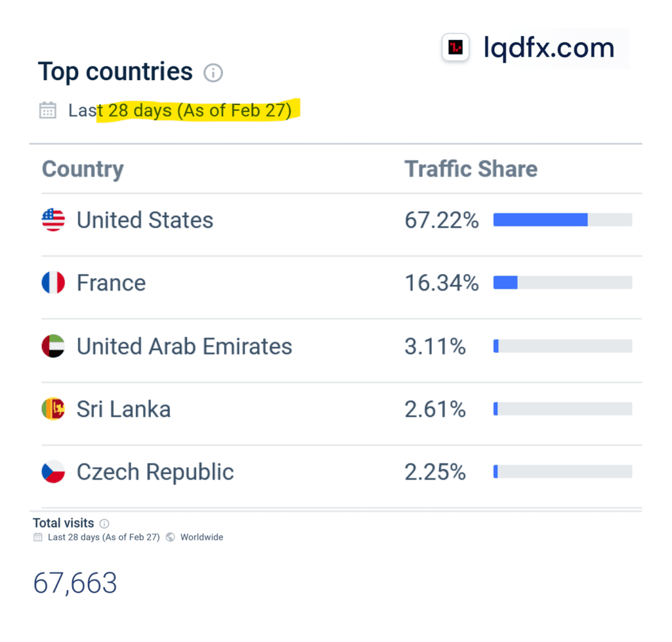
Task: Select the United States country name
Action: tap(145, 220)
